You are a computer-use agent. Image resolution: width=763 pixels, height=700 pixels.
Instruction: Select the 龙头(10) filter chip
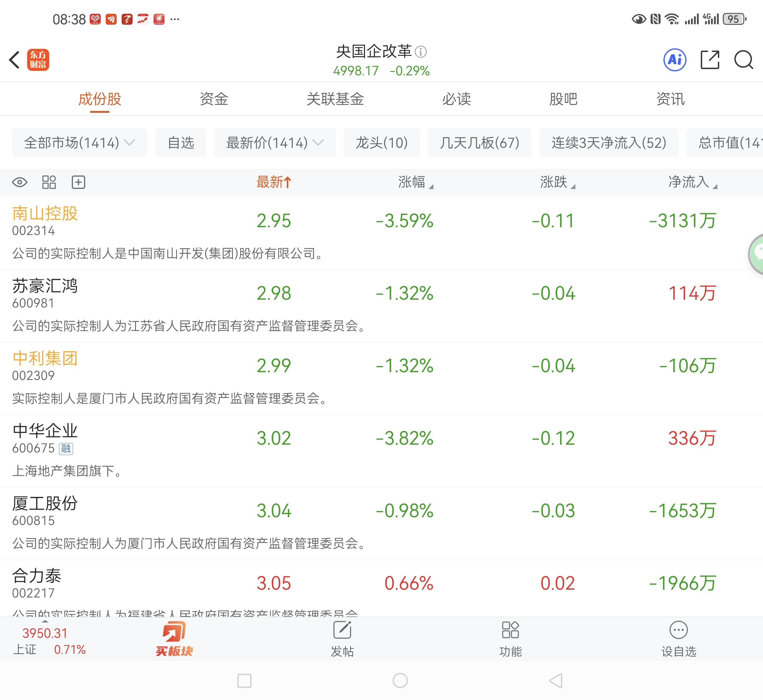[381, 143]
